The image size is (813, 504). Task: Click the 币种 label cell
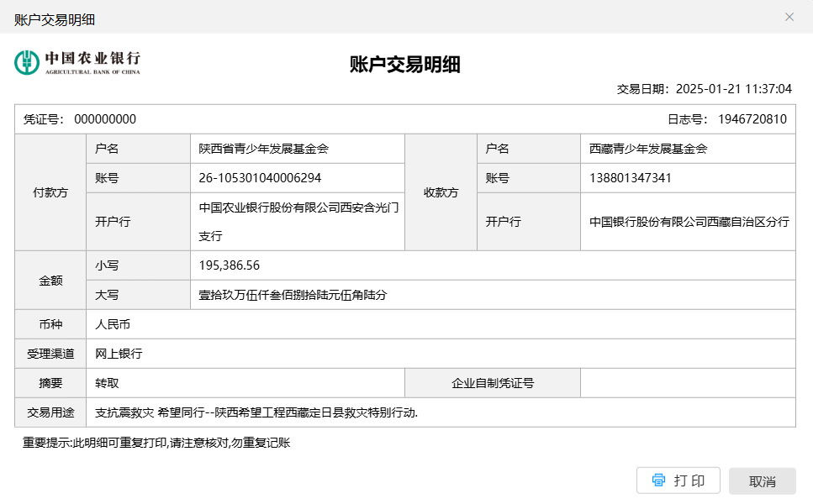pos(50,325)
